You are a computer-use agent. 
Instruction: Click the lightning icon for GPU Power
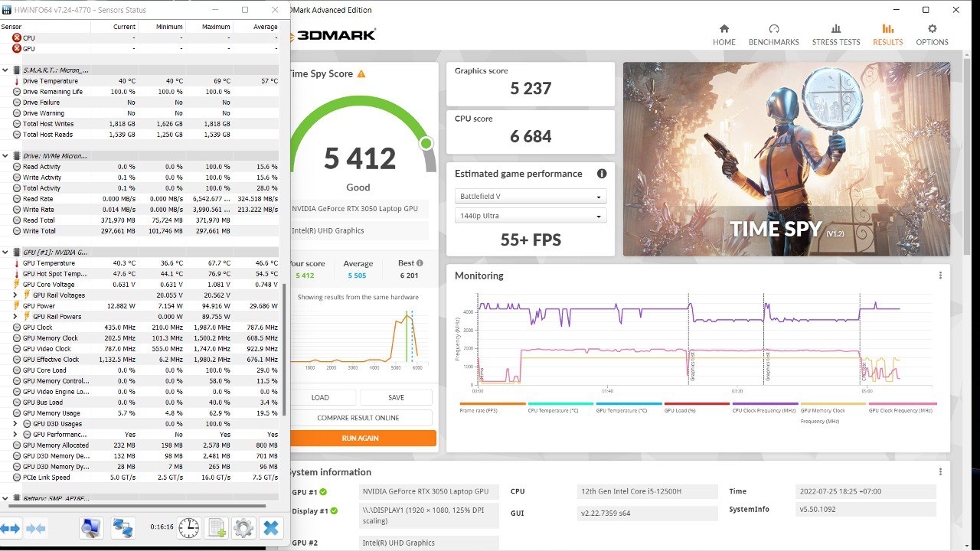point(17,305)
